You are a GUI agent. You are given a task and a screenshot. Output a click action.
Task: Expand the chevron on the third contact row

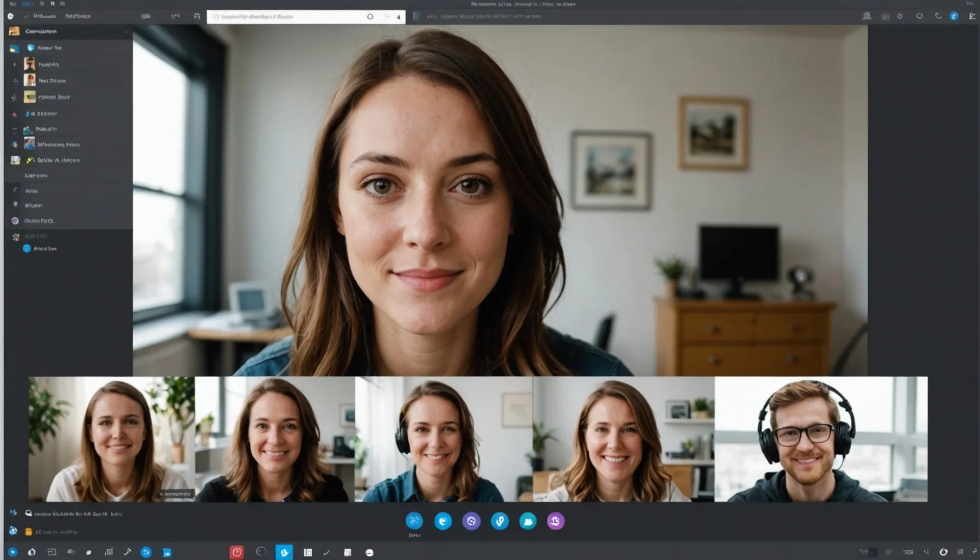click(x=126, y=81)
